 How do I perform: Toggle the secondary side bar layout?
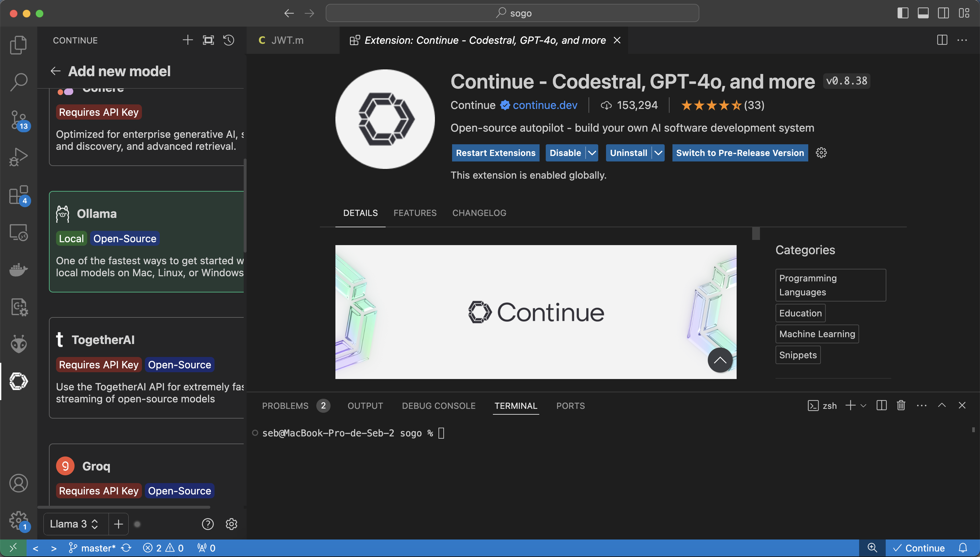coord(943,13)
